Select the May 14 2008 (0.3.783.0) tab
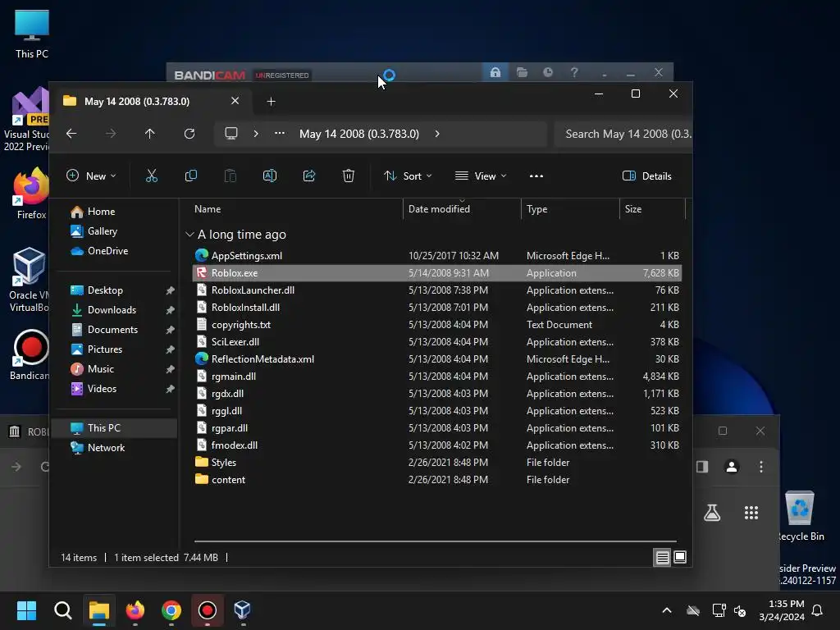 pyautogui.click(x=137, y=101)
